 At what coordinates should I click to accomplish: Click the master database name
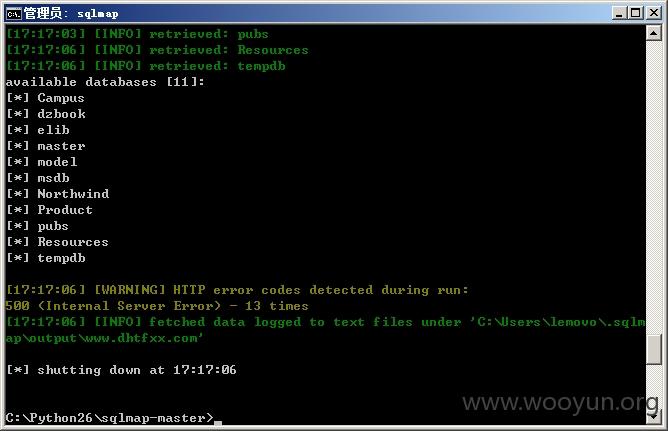click(x=61, y=146)
